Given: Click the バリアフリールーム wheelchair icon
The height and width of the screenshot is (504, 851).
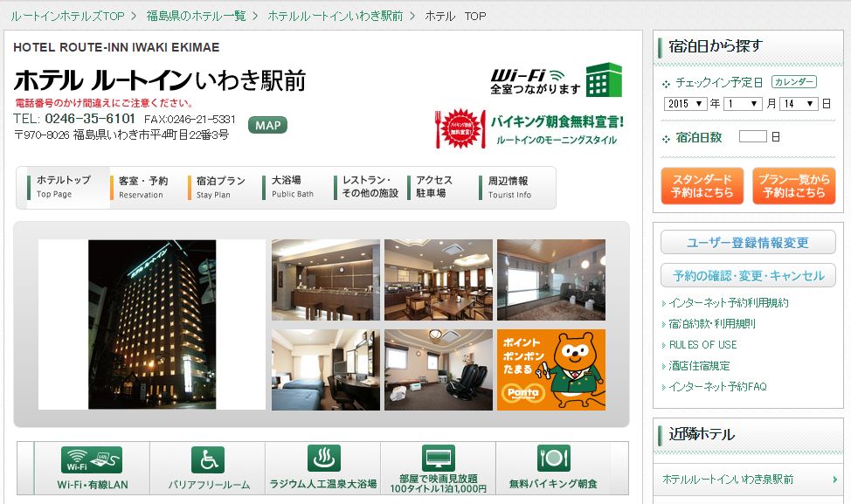Looking at the screenshot, I should pos(208,460).
